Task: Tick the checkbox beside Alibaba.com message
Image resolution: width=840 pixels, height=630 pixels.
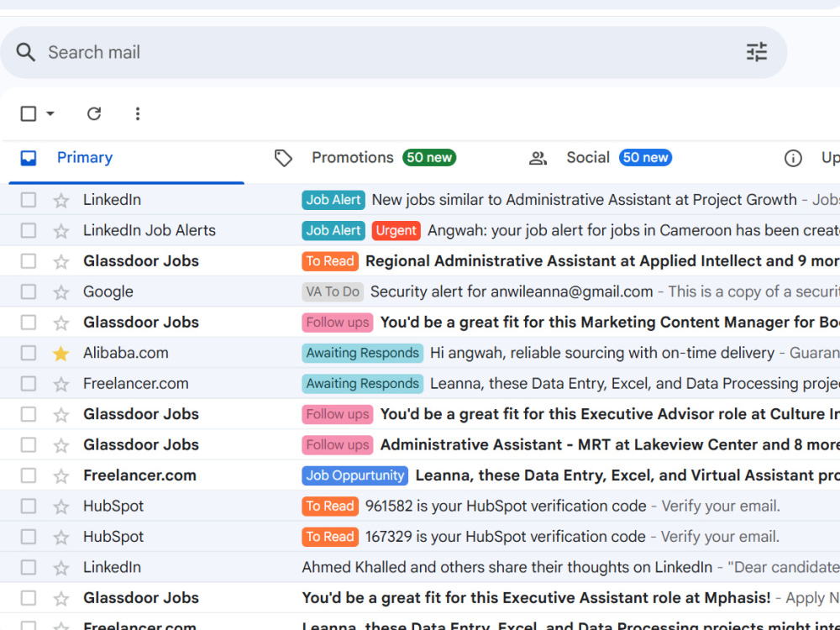Action: click(29, 353)
